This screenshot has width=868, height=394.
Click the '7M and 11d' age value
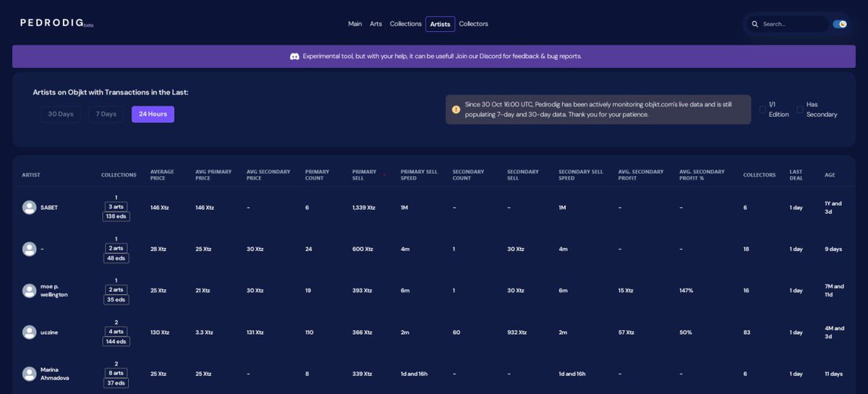tap(833, 291)
